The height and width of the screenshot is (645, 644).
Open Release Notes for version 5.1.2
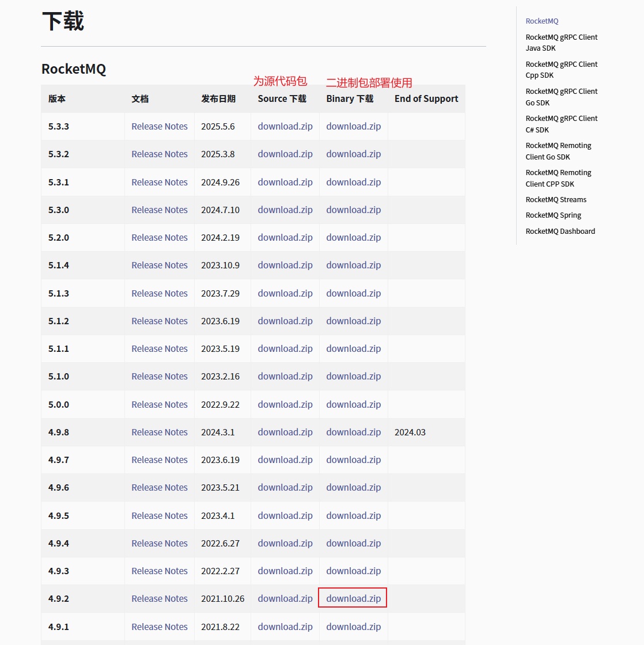tap(159, 321)
